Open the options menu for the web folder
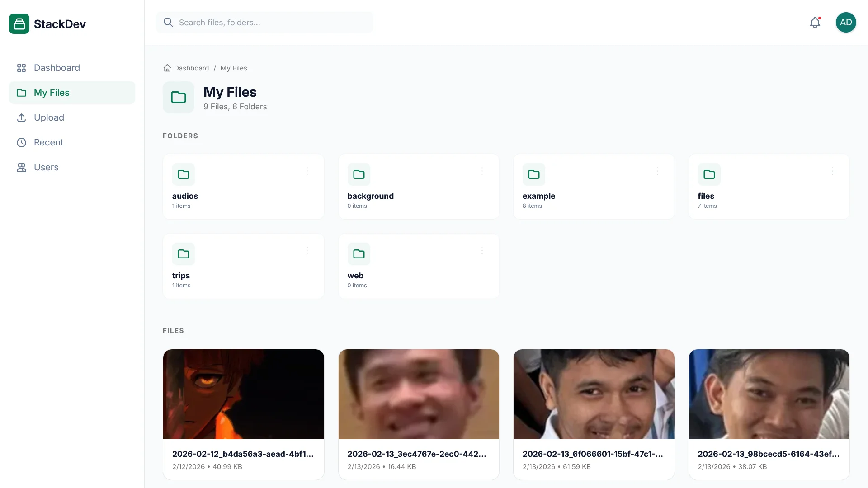 click(482, 250)
